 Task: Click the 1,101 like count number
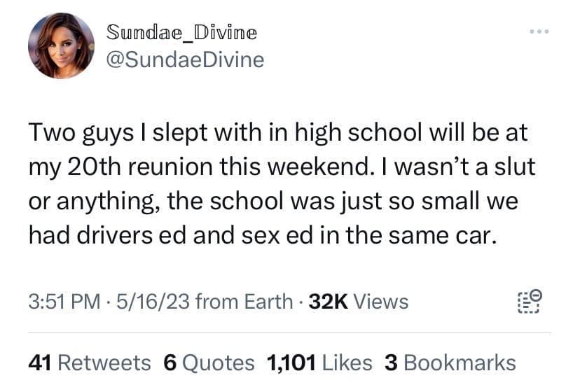click(289, 362)
